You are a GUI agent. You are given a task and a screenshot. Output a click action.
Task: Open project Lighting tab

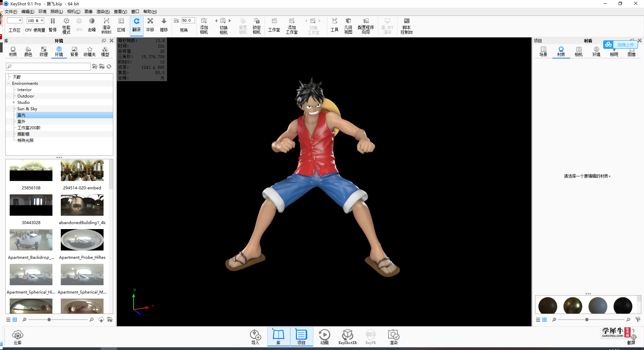click(x=614, y=52)
